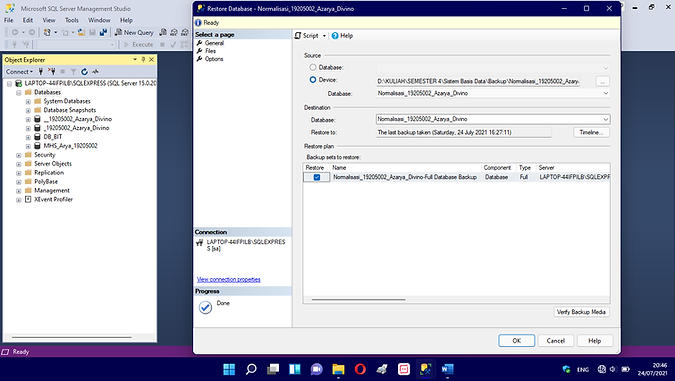Viewport: 675px width, 381px height.
Task: Select the XEvent Profiler item
Action: (53, 199)
